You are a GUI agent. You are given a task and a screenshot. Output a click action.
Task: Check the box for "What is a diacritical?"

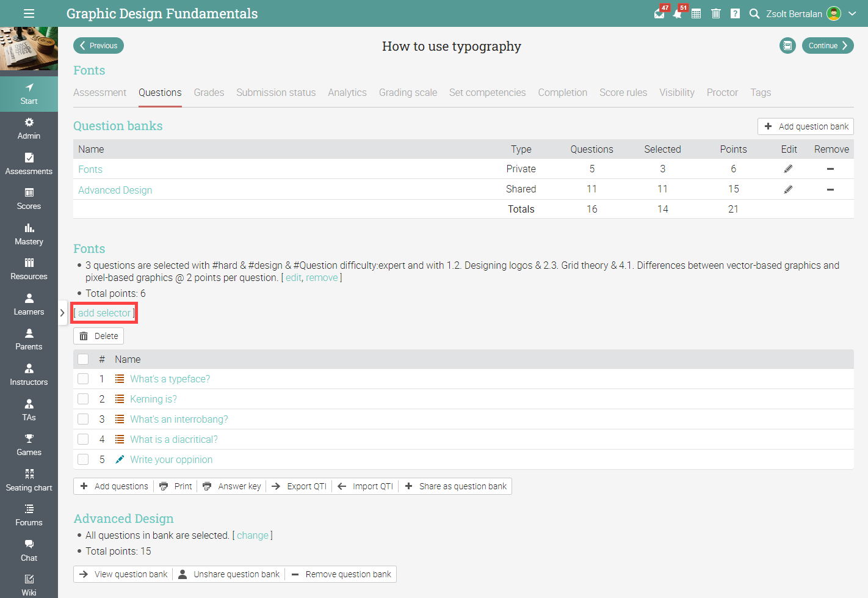83,439
